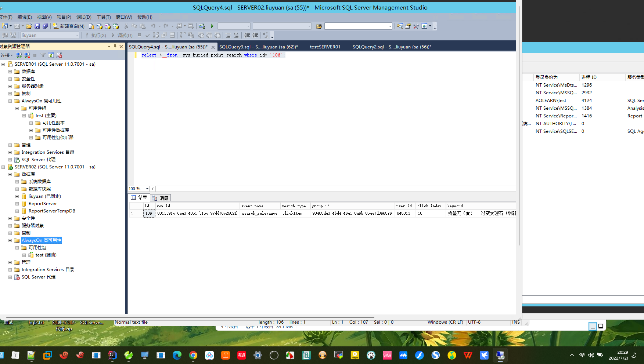The width and height of the screenshot is (644, 364).
Task: Click the green Start Debugging arrow
Action: (x=212, y=26)
